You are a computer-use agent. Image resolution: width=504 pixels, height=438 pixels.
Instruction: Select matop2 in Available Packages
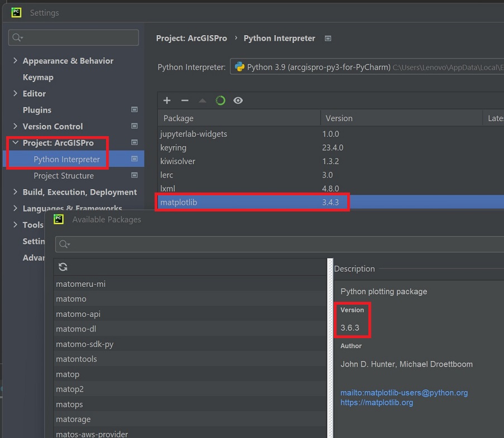tap(190, 389)
